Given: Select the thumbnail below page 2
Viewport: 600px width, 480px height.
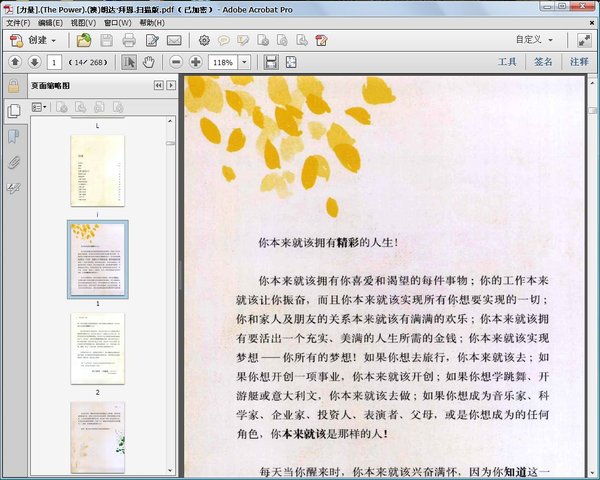Looking at the screenshot, I should [98, 437].
